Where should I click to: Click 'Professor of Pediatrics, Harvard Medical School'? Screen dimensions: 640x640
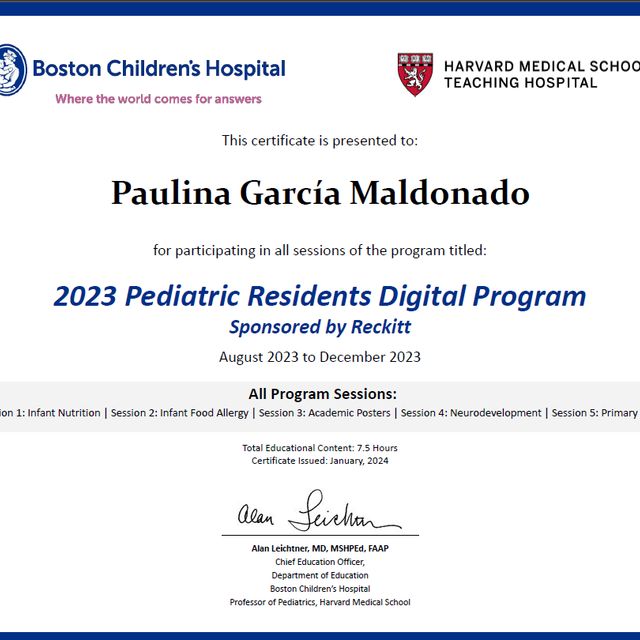(x=320, y=602)
